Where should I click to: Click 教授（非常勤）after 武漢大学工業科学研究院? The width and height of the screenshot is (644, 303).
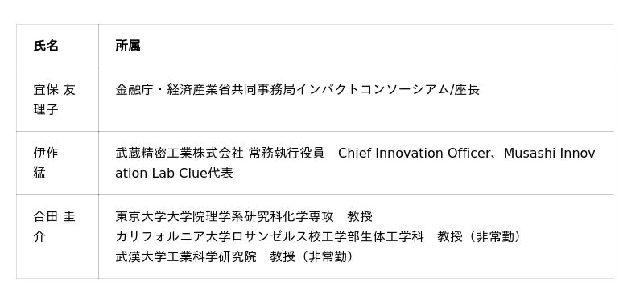(x=311, y=257)
